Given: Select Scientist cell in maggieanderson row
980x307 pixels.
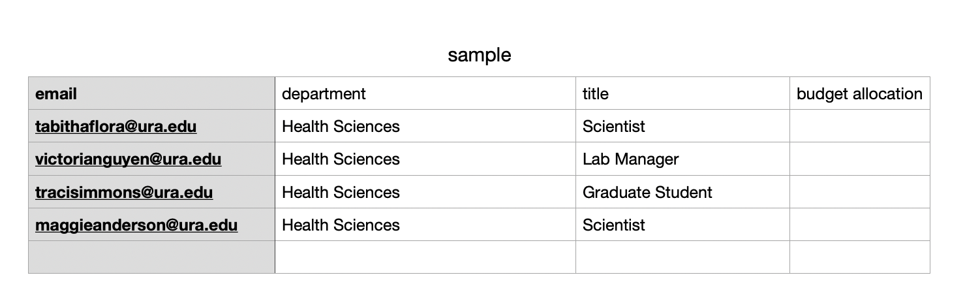Looking at the screenshot, I should [682, 225].
